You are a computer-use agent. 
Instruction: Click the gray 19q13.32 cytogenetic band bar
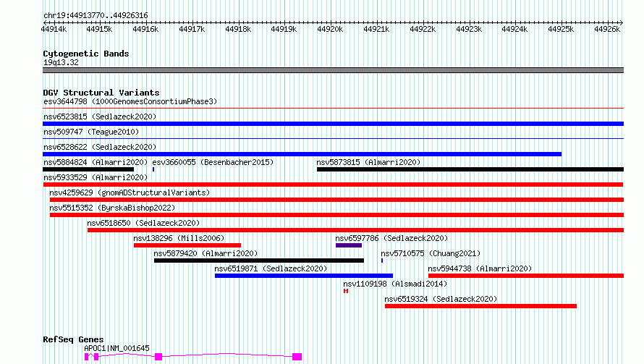click(x=333, y=70)
